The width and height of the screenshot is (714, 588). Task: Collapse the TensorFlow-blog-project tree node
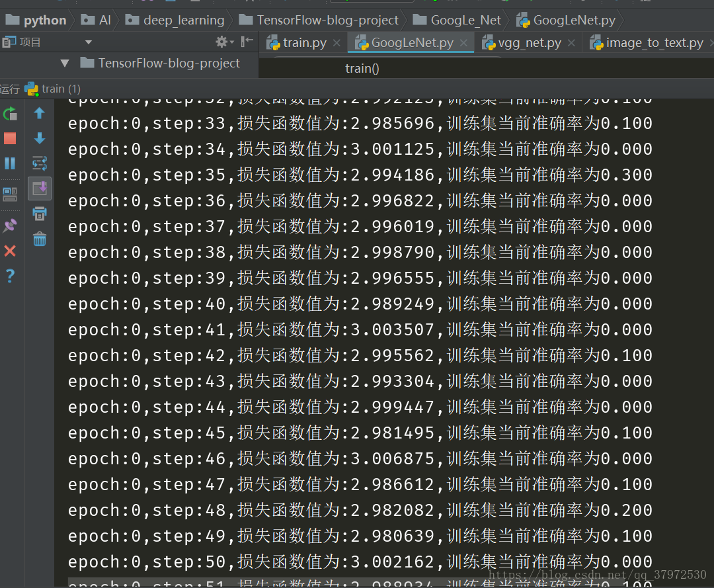[x=65, y=63]
